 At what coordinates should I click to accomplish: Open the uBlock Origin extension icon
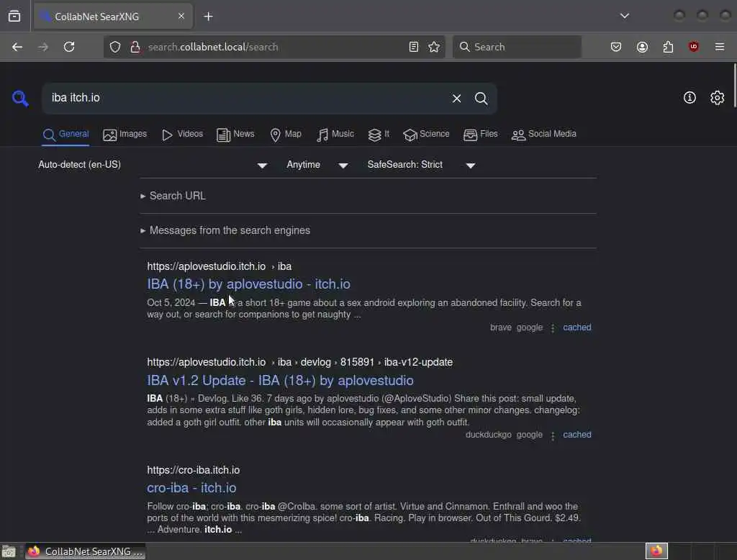tap(694, 47)
